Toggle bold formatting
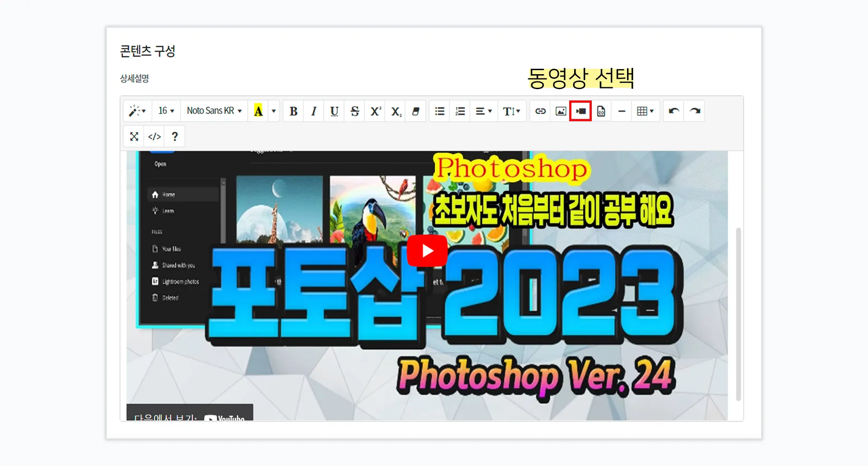Image resolution: width=868 pixels, height=466 pixels. 293,111
